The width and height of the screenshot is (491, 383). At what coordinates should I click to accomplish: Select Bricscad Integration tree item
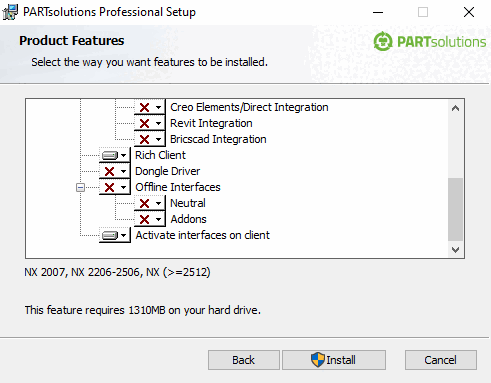[218, 139]
